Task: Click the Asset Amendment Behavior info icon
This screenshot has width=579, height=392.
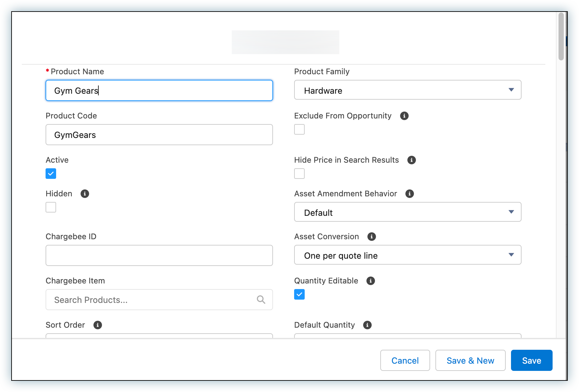Action: coord(409,194)
